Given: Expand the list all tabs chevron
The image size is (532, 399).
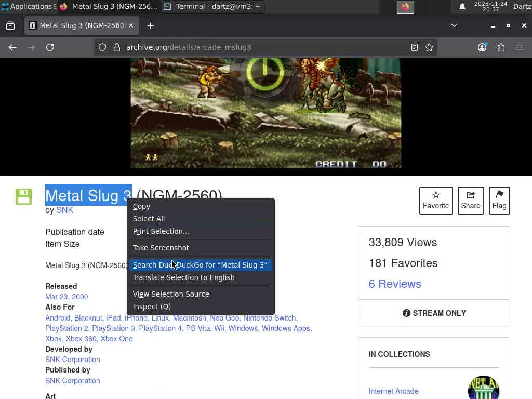Looking at the screenshot, I should [x=454, y=25].
